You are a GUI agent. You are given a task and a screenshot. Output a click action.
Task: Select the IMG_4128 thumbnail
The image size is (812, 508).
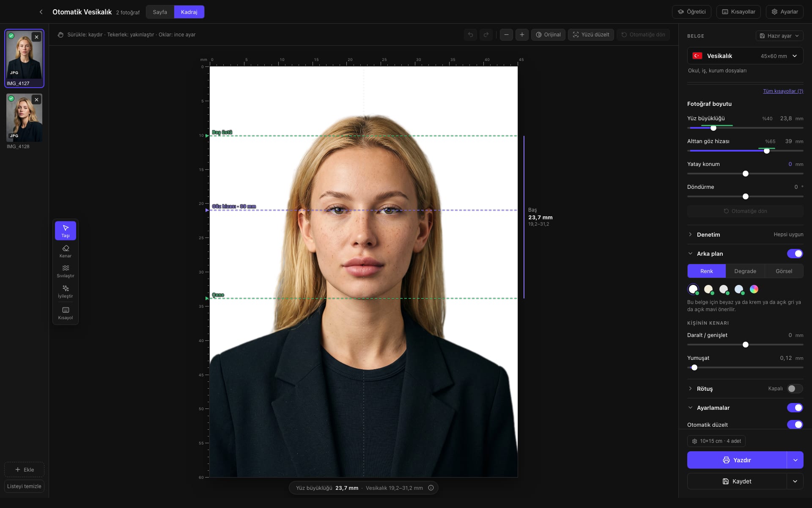(x=24, y=118)
